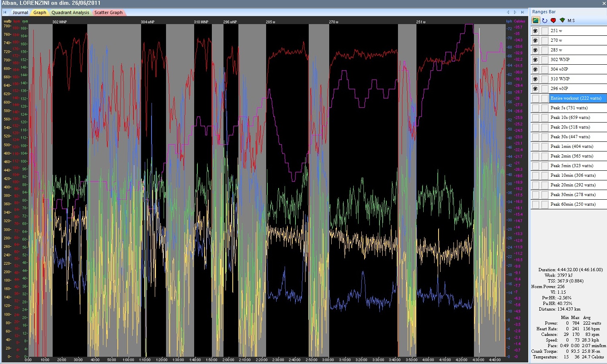The image size is (607, 364).
Task: Select the 'Peak 5s (731 watts)' range
Action: pos(578,108)
